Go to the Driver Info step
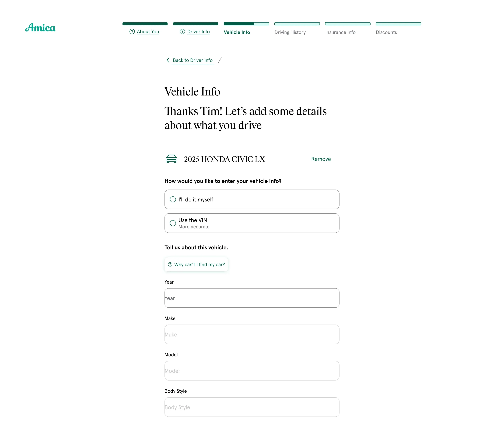 198,32
